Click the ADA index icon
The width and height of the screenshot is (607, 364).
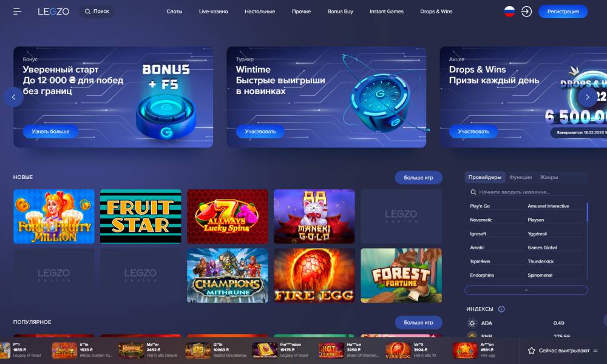472,323
